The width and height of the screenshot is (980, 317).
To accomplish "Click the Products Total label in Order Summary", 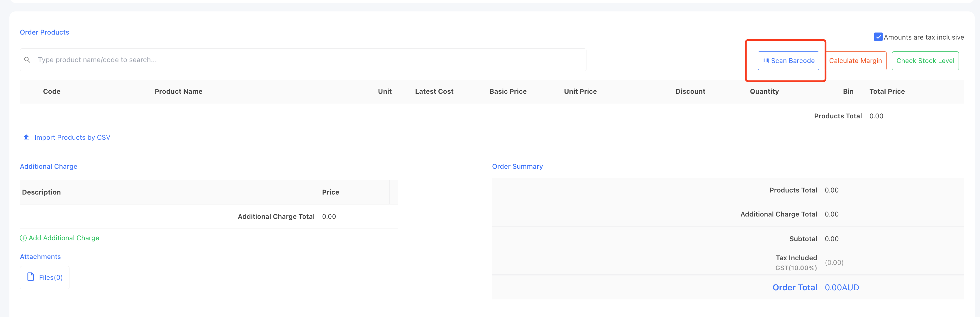I will coord(793,190).
